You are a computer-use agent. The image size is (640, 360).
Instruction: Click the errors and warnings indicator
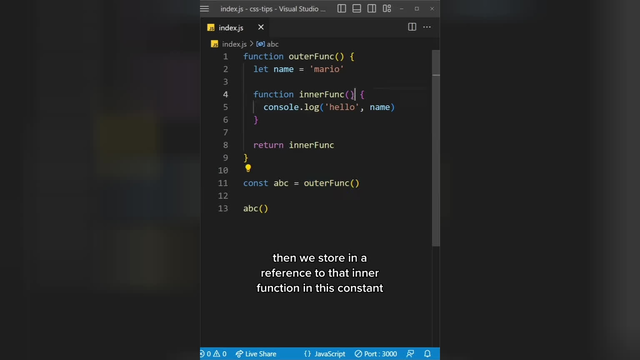(213, 354)
